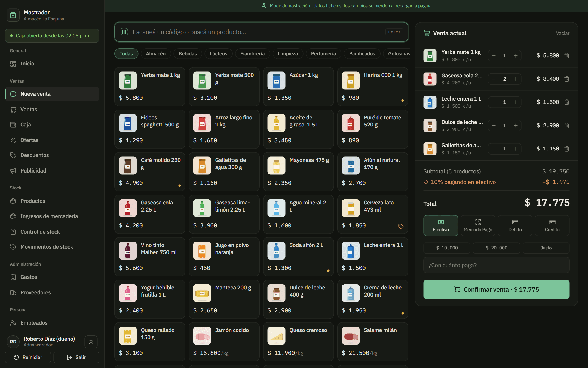This screenshot has height=368, width=588.
Task: Delete Galletitas de agua from cart
Action: click(567, 149)
